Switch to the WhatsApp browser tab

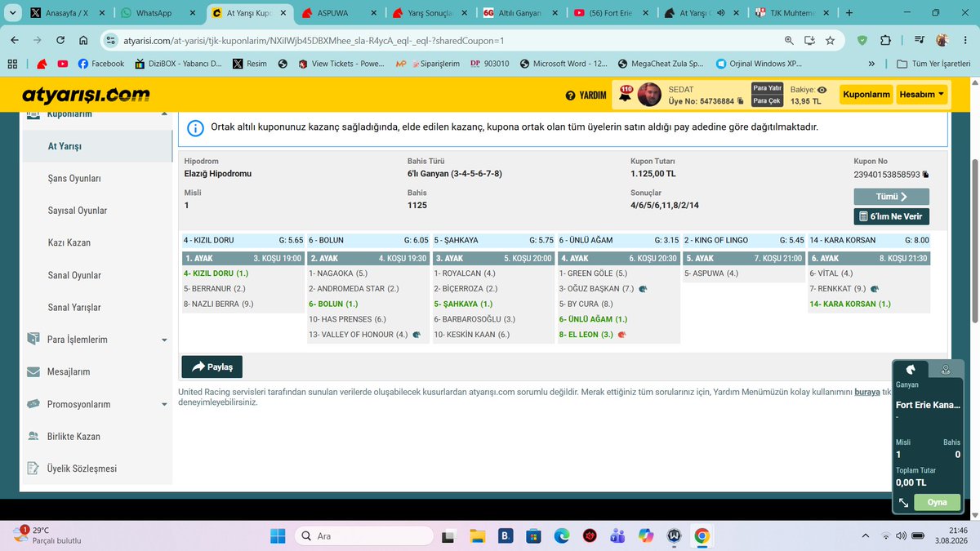click(x=157, y=13)
